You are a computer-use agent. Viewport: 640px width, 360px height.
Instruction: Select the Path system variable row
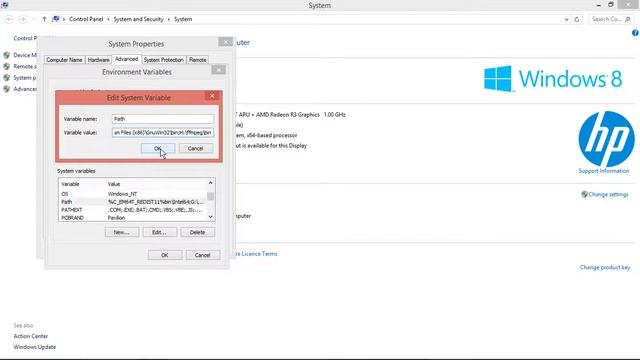(133, 202)
